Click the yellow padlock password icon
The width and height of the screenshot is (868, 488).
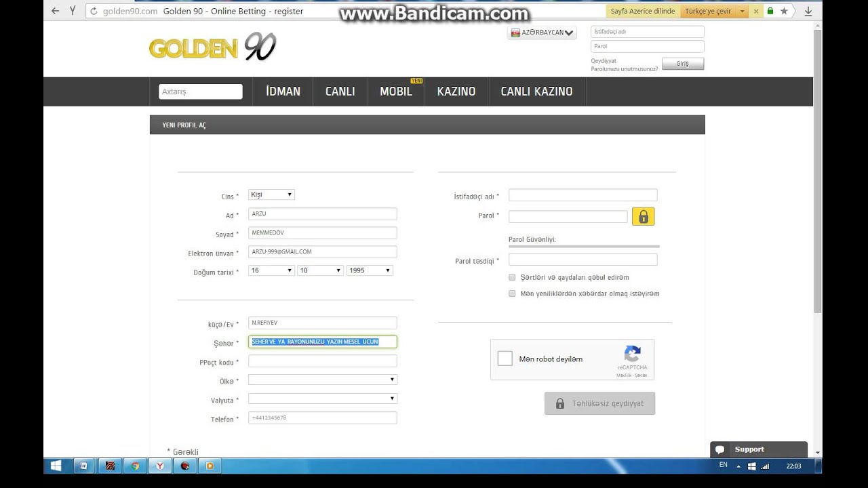pos(644,216)
